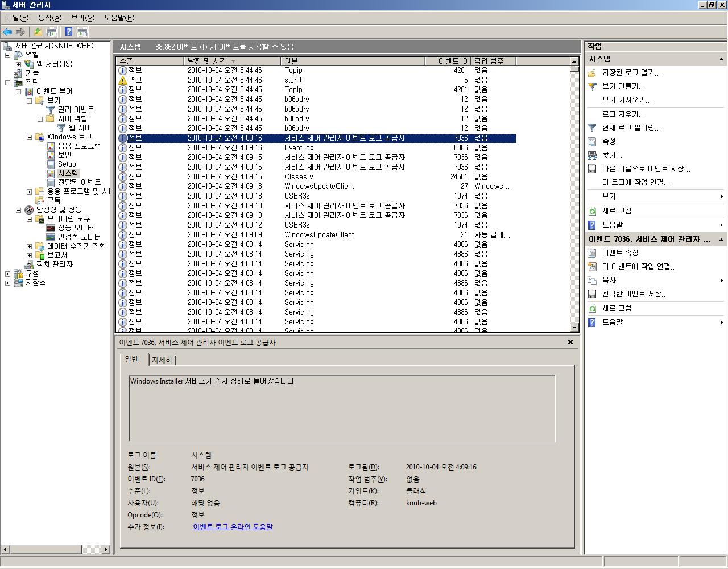Collapse the 역할 tree node

7,55
